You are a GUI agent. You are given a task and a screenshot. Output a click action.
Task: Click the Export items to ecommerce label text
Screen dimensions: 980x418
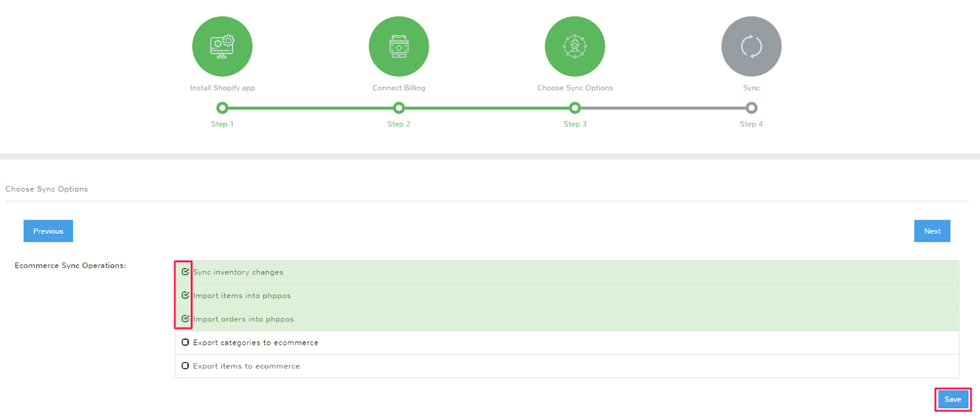246,366
